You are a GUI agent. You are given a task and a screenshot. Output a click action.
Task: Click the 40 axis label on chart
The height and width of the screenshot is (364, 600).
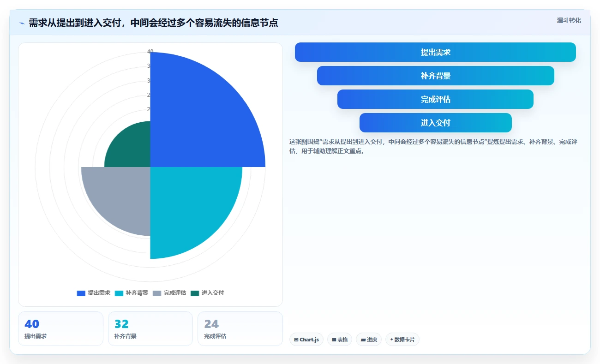[150, 51]
